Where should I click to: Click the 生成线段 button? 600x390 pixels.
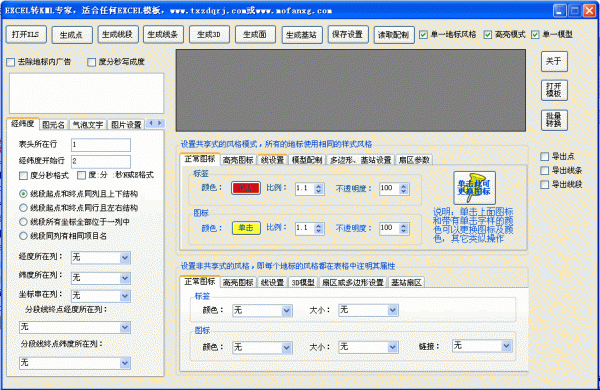point(117,34)
